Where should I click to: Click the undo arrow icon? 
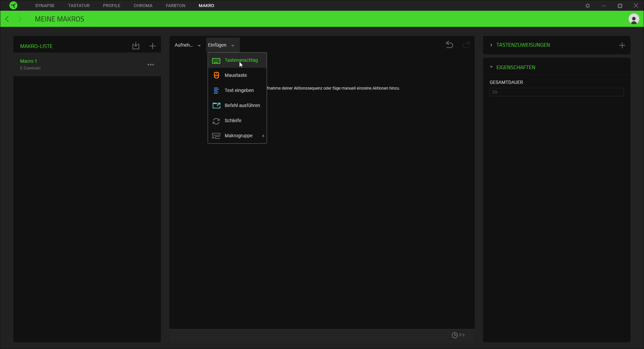pyautogui.click(x=449, y=45)
